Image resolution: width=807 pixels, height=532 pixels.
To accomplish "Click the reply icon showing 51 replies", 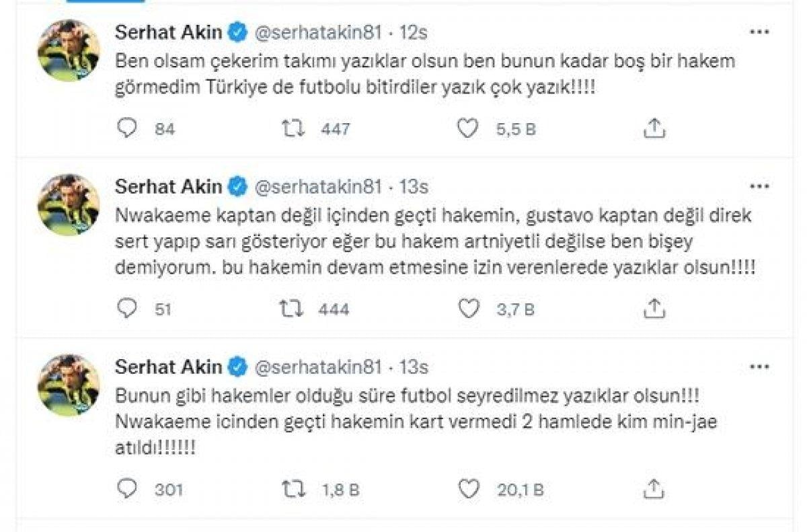I will tap(128, 309).
